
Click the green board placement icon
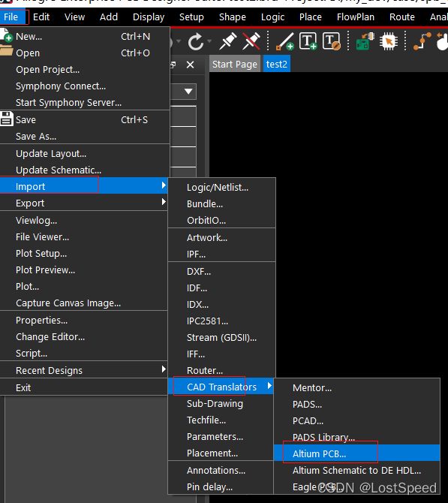pyautogui.click(x=365, y=41)
